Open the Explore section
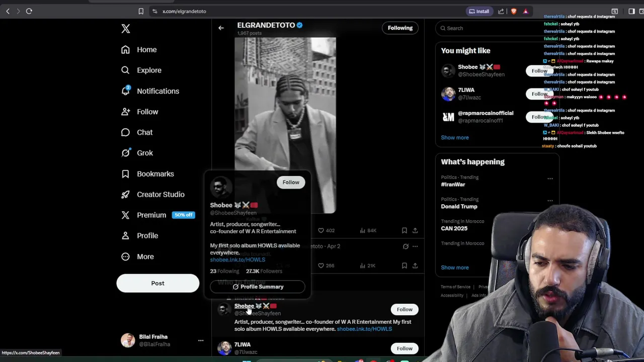The image size is (644, 362). point(141,70)
